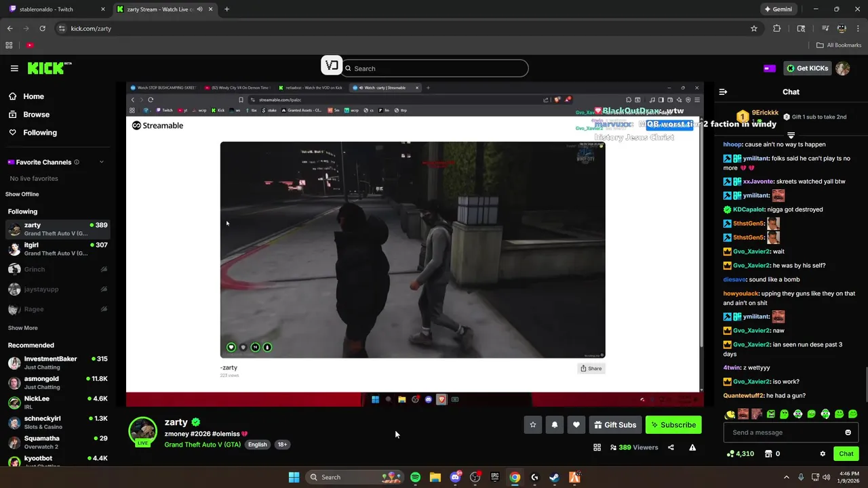Open Spotify from the taskbar
The height and width of the screenshot is (488, 868).
[415, 477]
